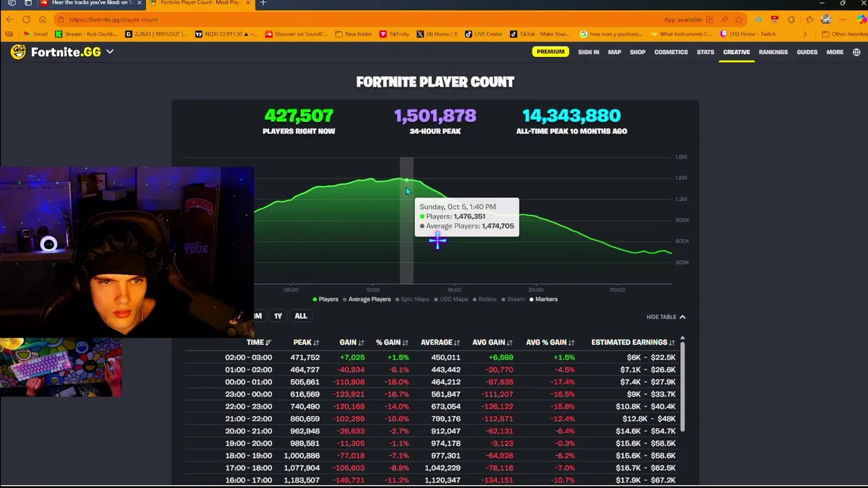Open the RANKINGS menu item
868x488 pixels.
click(773, 52)
